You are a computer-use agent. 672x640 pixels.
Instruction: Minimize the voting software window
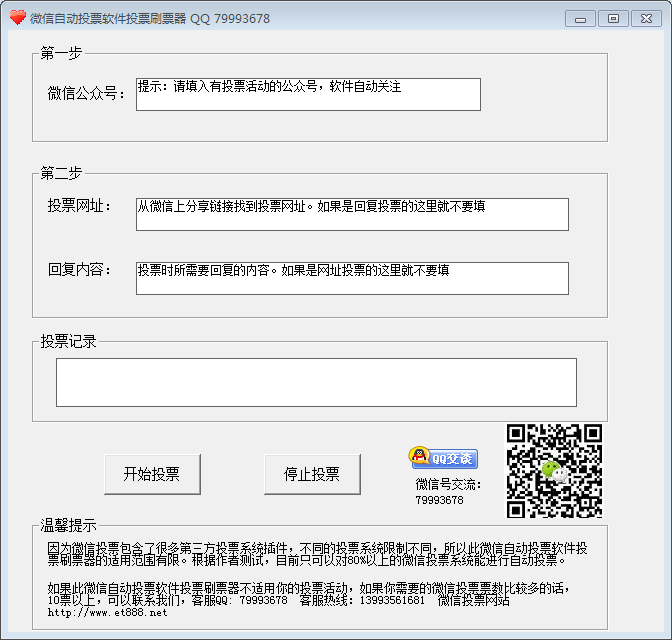(x=580, y=19)
